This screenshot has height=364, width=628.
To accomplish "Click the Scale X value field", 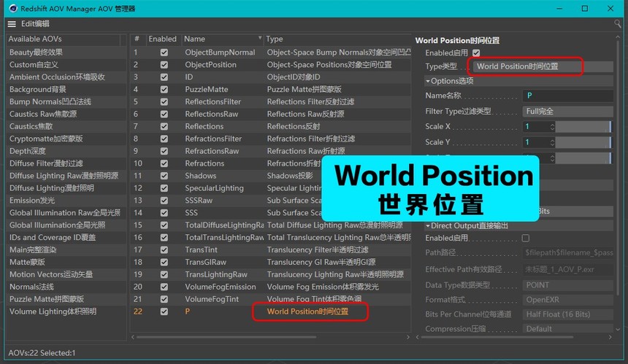I will pyautogui.click(x=535, y=127).
